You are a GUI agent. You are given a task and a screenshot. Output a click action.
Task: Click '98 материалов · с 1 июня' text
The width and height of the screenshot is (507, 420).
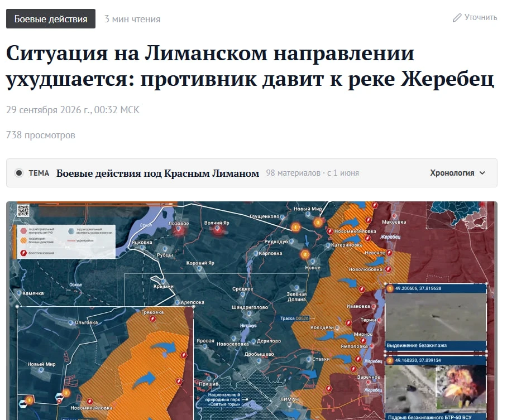tap(312, 173)
